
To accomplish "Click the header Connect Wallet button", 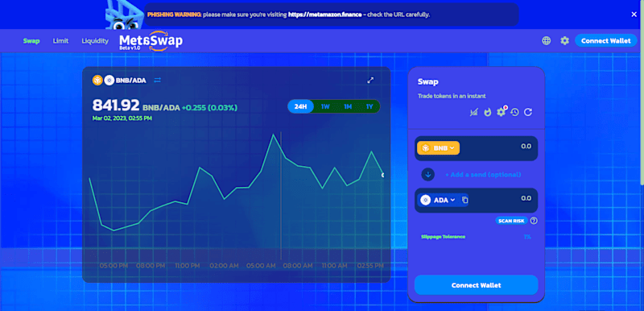I will coord(606,40).
